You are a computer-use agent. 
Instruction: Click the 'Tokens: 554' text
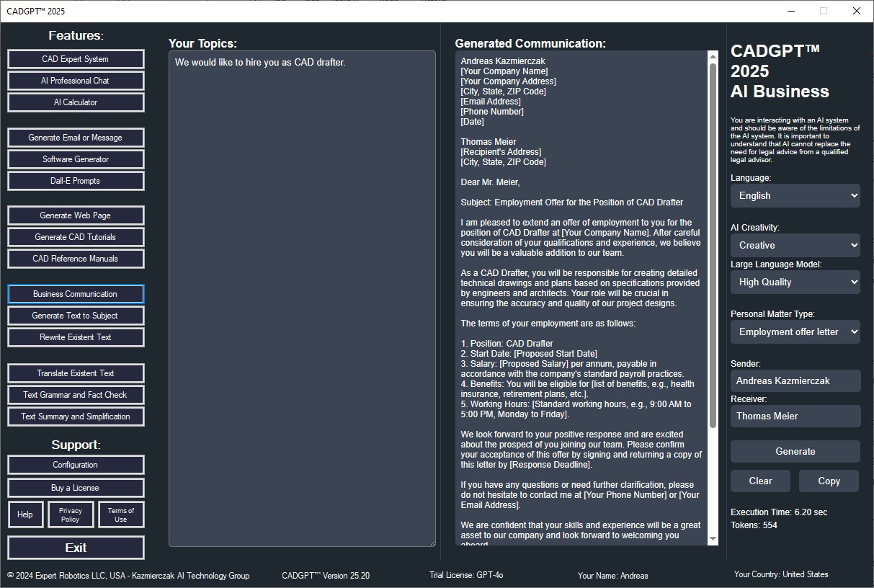pos(754,525)
